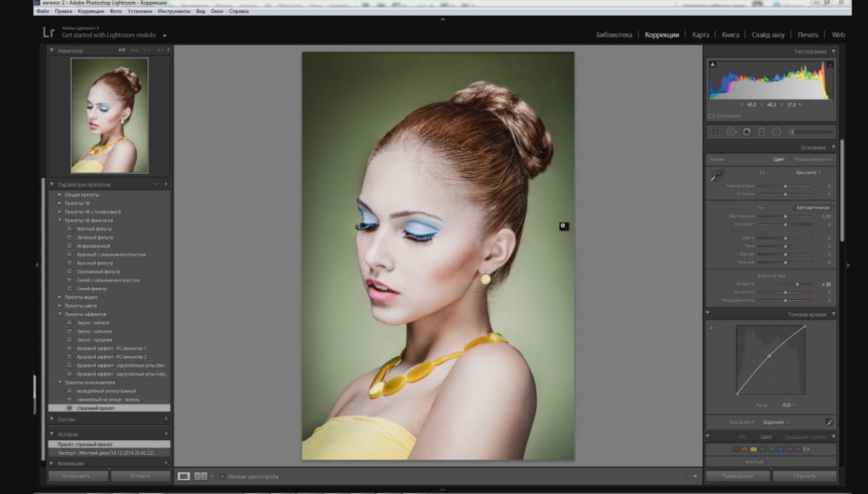
Task: Click the navigator preview thumbnail
Action: pyautogui.click(x=109, y=116)
